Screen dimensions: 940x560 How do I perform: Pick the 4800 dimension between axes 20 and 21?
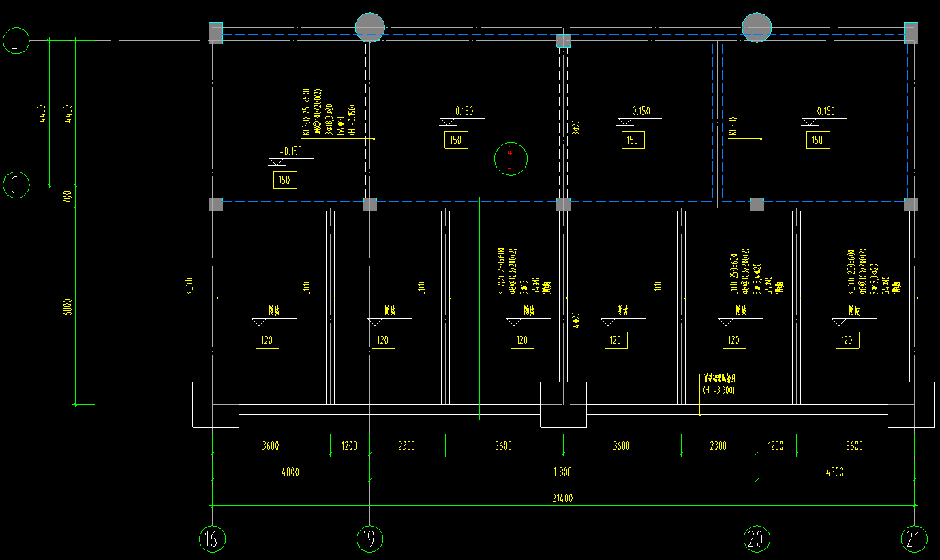(x=834, y=472)
